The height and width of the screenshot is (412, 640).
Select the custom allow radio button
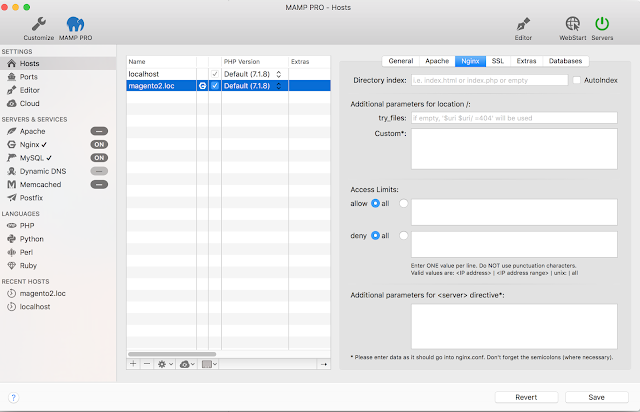403,203
